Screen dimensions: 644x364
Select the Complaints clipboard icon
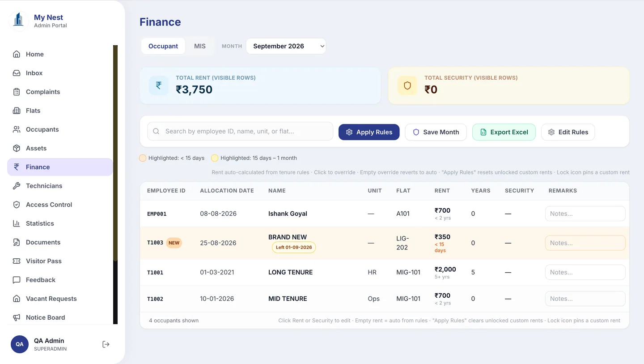pos(17,92)
